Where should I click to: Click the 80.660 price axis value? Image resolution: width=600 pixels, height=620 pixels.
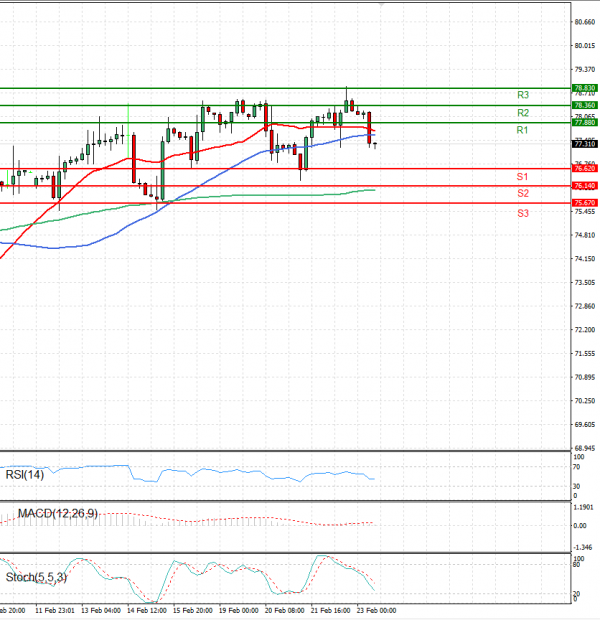pos(585,22)
